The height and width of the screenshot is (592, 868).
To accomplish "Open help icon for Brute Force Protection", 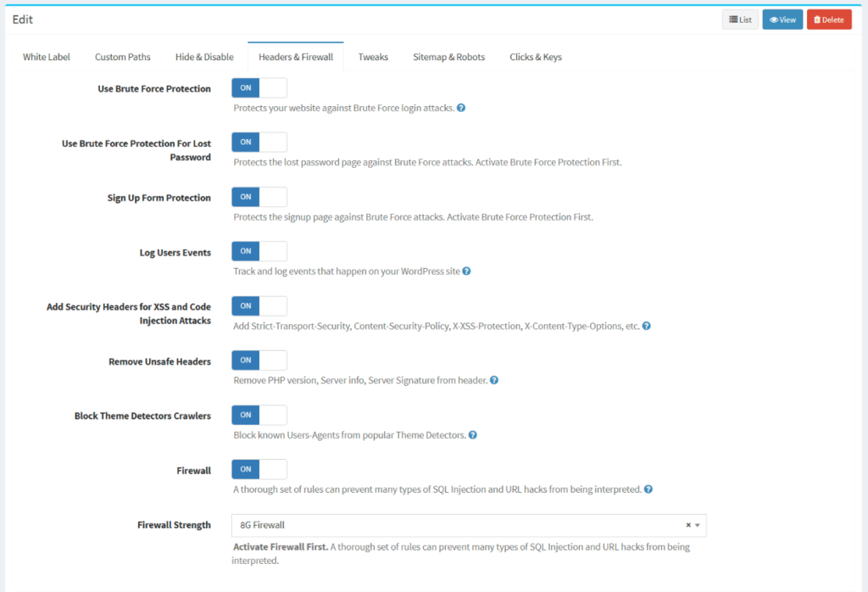I will pyautogui.click(x=461, y=108).
